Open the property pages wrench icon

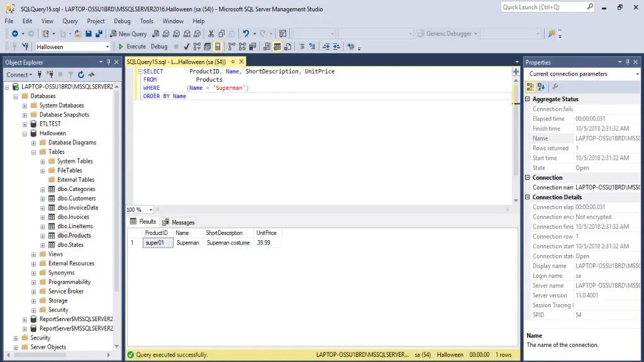pyautogui.click(x=555, y=87)
